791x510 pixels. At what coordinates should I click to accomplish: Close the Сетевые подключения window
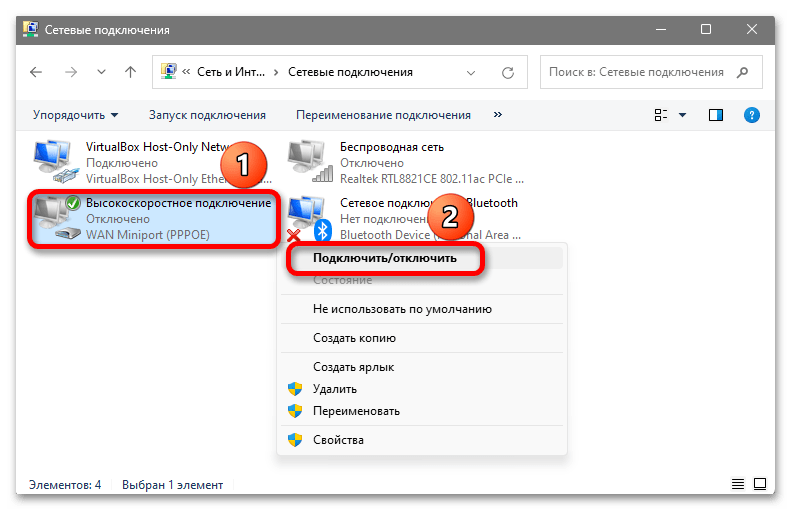(x=752, y=29)
